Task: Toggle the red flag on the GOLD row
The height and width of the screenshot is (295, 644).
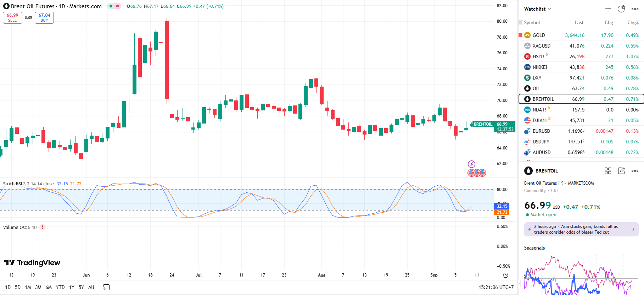Action: coord(521,35)
